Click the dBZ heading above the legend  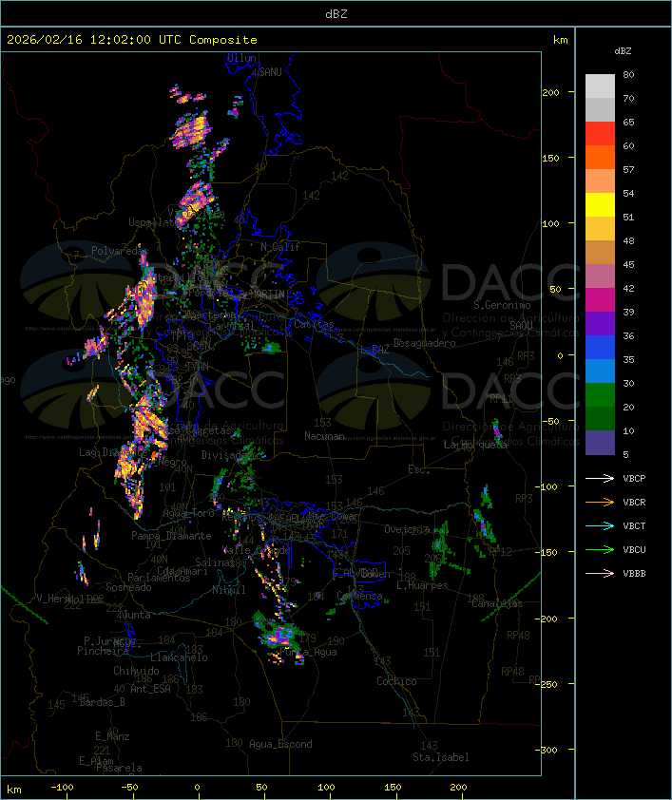click(x=623, y=51)
